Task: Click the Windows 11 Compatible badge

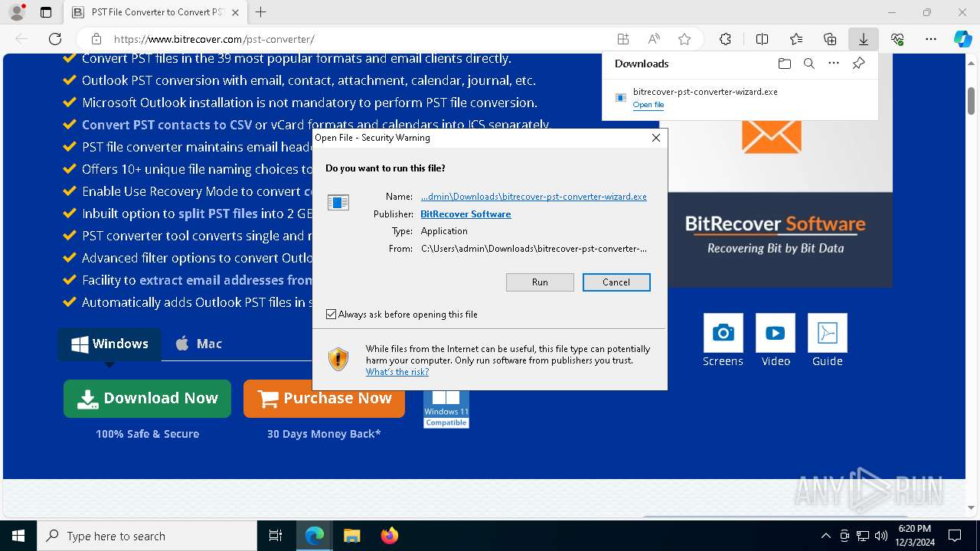Action: 446,409
